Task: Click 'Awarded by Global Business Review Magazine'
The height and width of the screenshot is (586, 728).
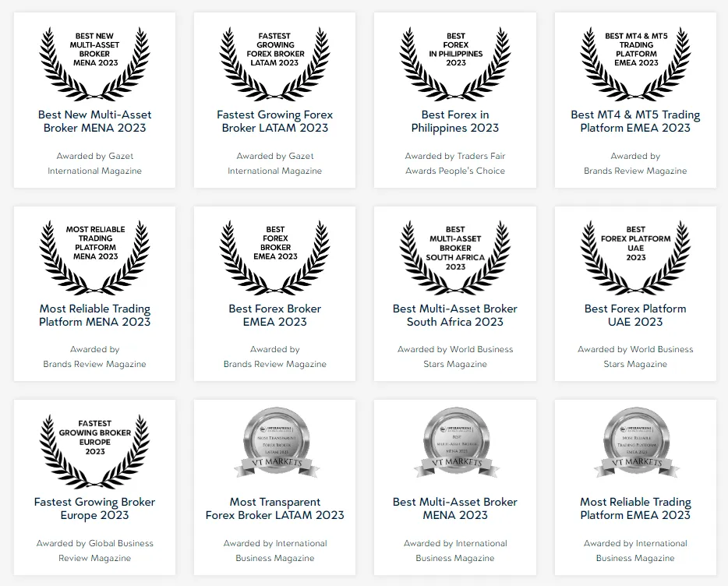Action: tap(95, 551)
